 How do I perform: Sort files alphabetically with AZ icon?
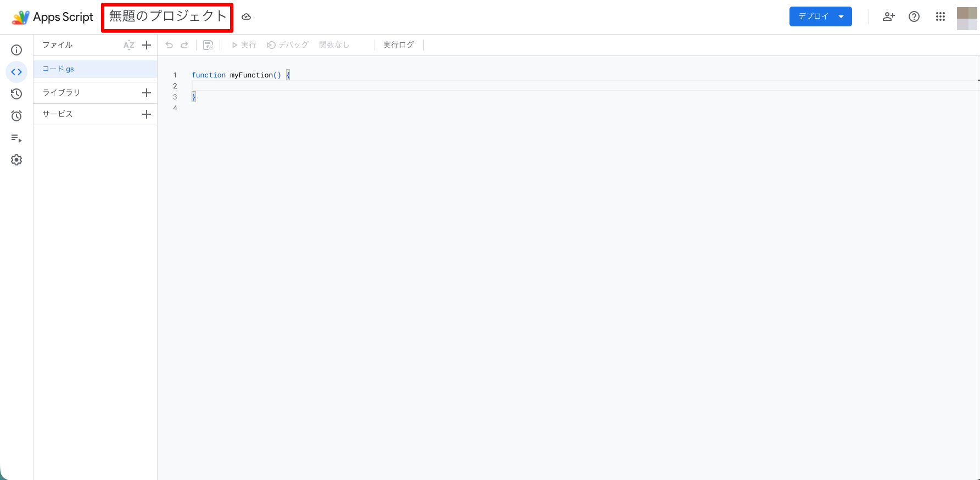click(x=129, y=45)
